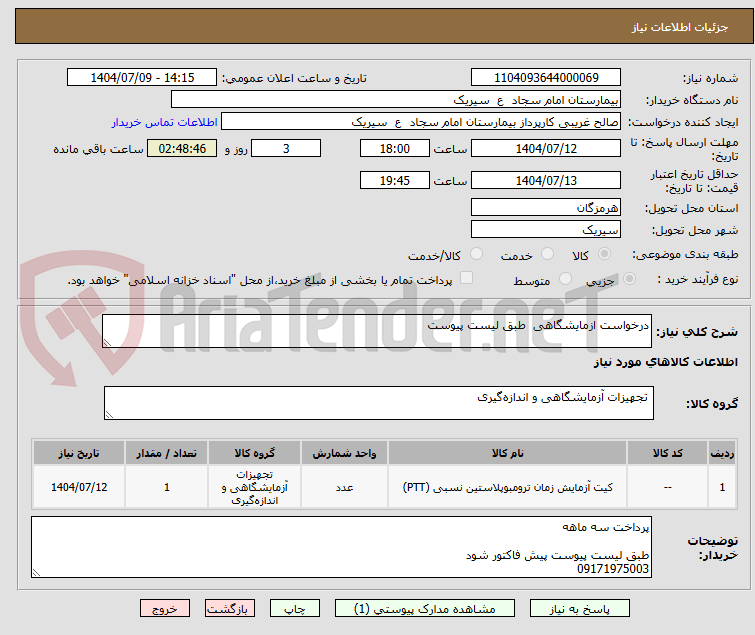Click the کد کالا column header
Viewport: 755px width, 635px height.
(667, 453)
